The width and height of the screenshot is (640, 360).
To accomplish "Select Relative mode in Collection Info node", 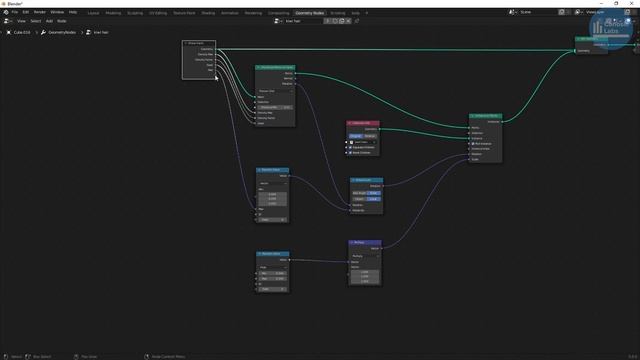I will point(370,136).
